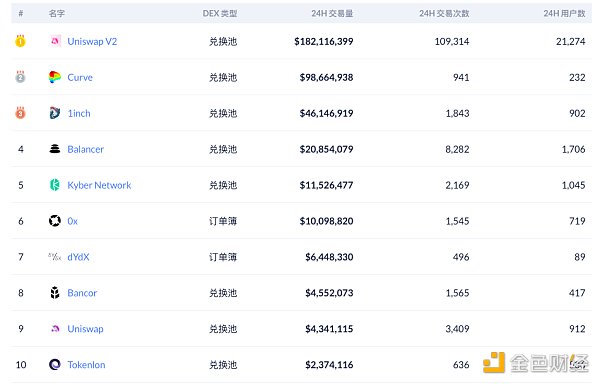Click the Tokenlon purple logo icon
Screen dimensions: 600x384
pos(55,364)
